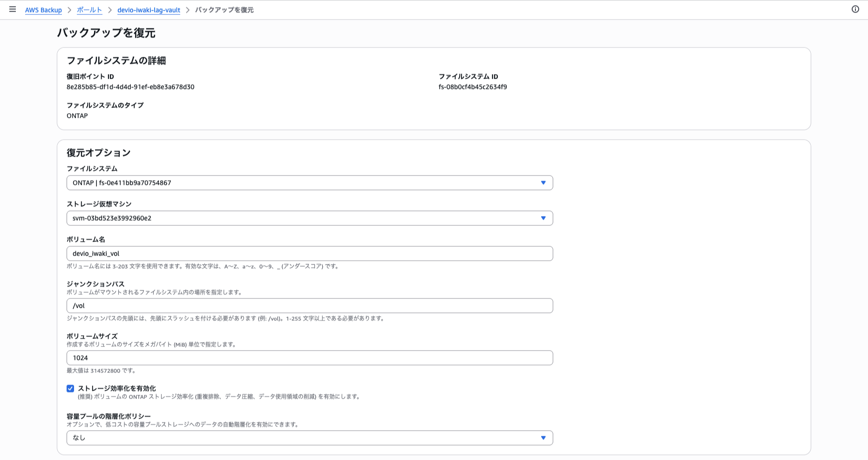Viewport: 868px width, 460px height.
Task: Uncheck ストレージ効率化を有効化 checkbox
Action: tap(70, 388)
